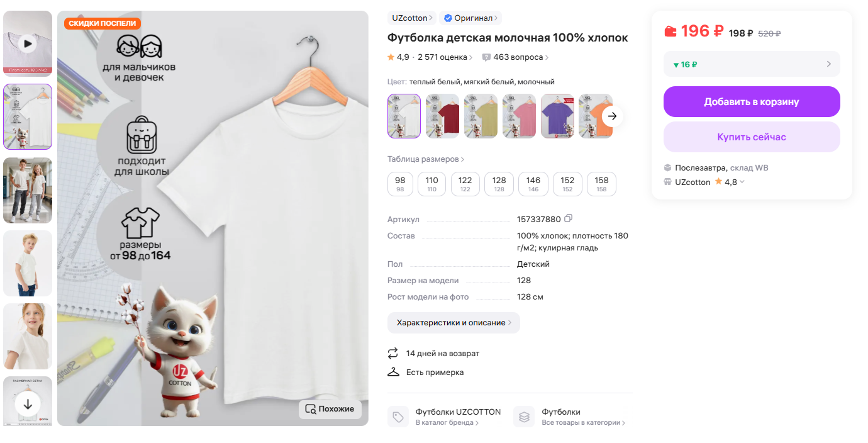Open the Таблица размеров size chart
The width and height of the screenshot is (868, 443).
(x=426, y=159)
